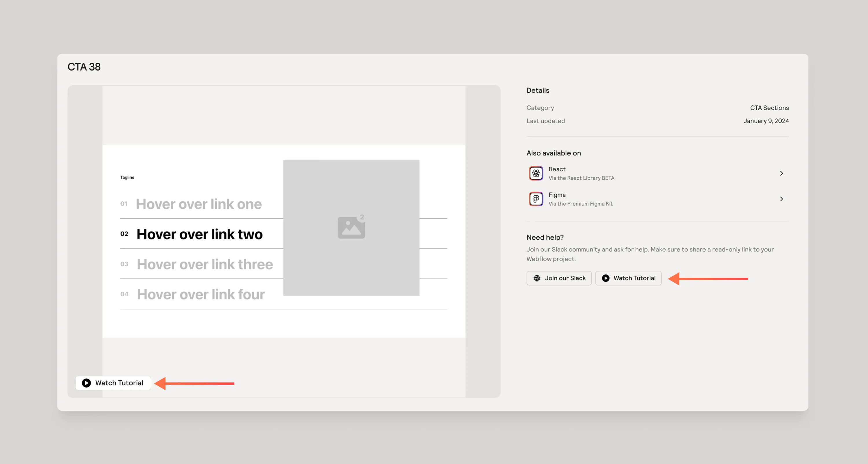Viewport: 868px width, 464px height.
Task: Click the image placeholder icon in preview
Action: tap(351, 227)
